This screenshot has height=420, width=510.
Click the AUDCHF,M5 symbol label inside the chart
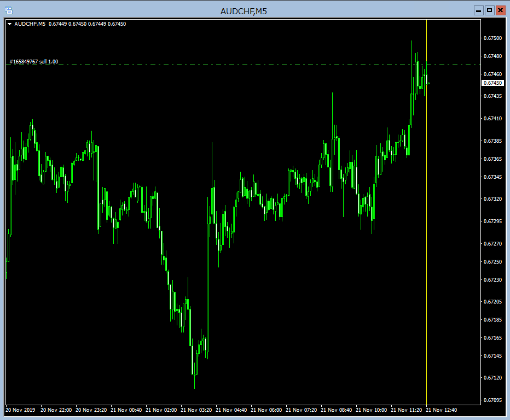pyautogui.click(x=30, y=24)
